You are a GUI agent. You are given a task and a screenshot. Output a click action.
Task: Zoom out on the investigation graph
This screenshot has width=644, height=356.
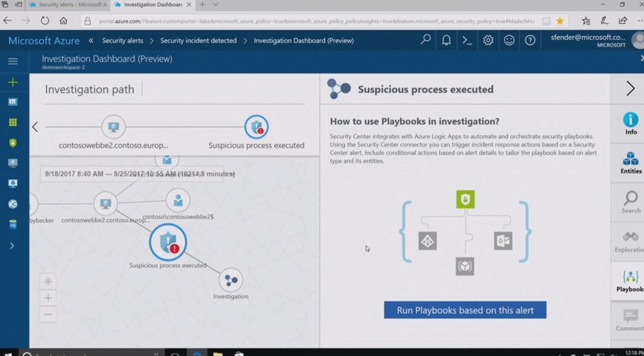tap(48, 314)
